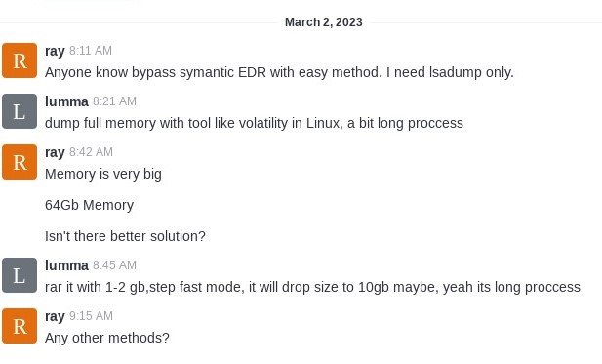Click username lumma on the 8:21 AM post
Image resolution: width=602 pixels, height=364 pixels.
click(66, 101)
